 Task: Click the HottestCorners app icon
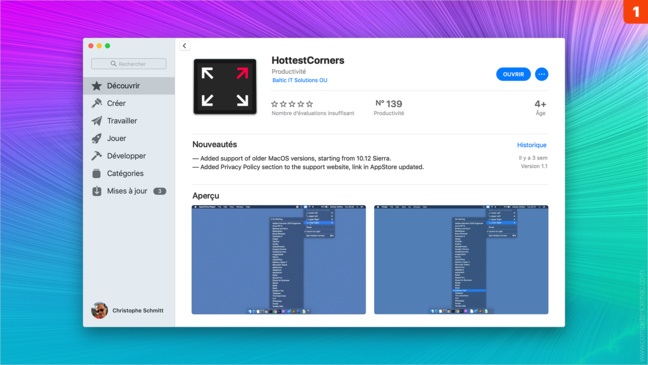[x=225, y=86]
